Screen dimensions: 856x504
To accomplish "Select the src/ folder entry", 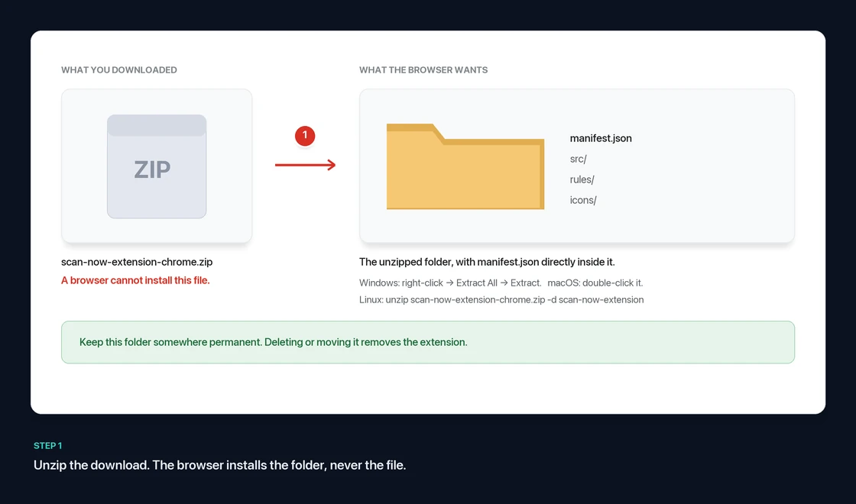I will 578,160.
